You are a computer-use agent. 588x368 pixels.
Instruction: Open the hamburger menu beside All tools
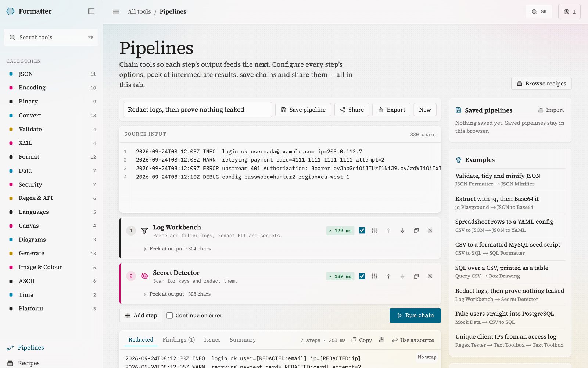(x=116, y=12)
